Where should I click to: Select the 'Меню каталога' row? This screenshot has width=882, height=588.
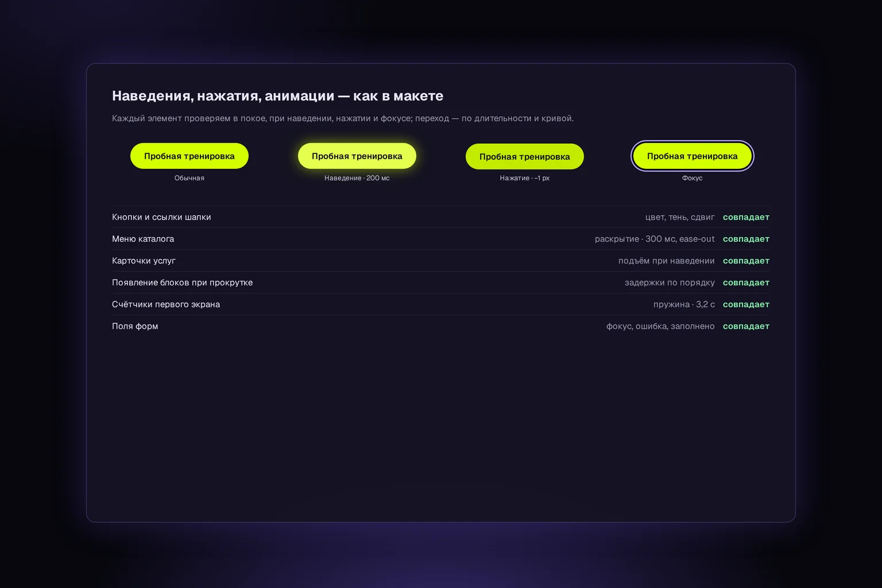pyautogui.click(x=441, y=239)
